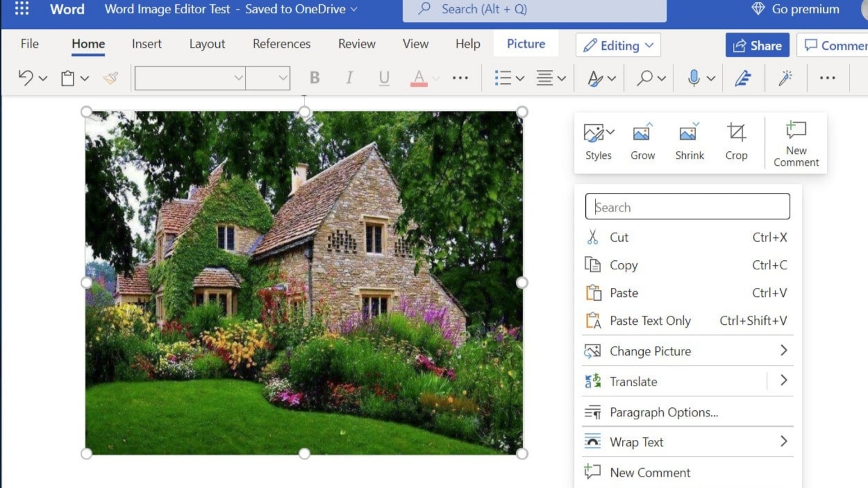Open the app launcher waffle icon
This screenshot has height=488, width=868.
[22, 9]
